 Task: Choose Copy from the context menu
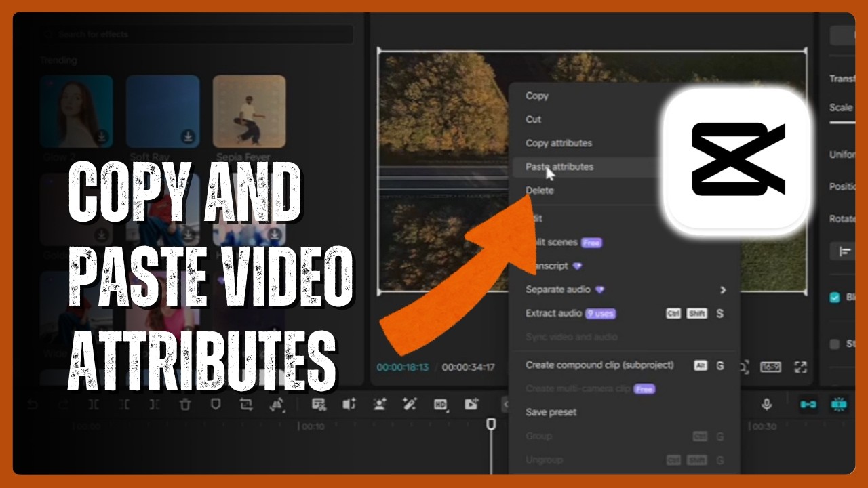point(537,96)
